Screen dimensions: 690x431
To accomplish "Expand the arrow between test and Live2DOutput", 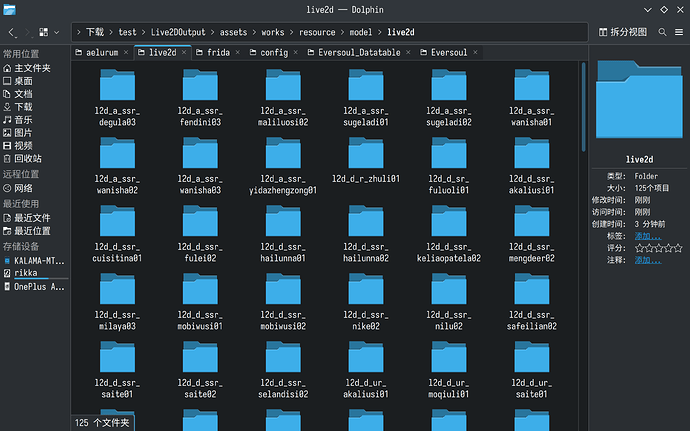I will coord(143,32).
